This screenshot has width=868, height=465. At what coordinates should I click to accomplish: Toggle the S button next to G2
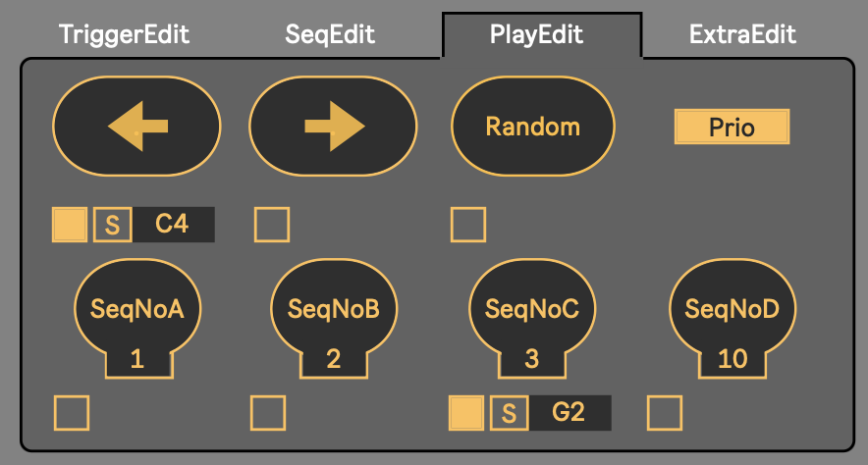[509, 413]
